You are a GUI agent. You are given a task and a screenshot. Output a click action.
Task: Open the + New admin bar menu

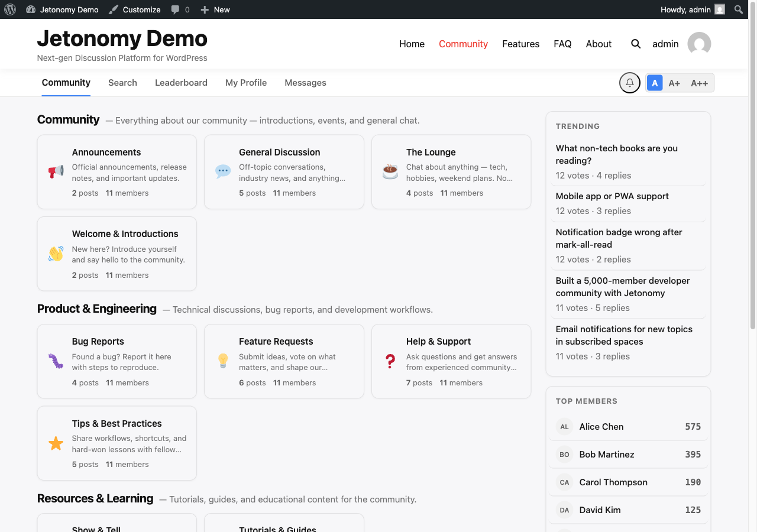[215, 9]
